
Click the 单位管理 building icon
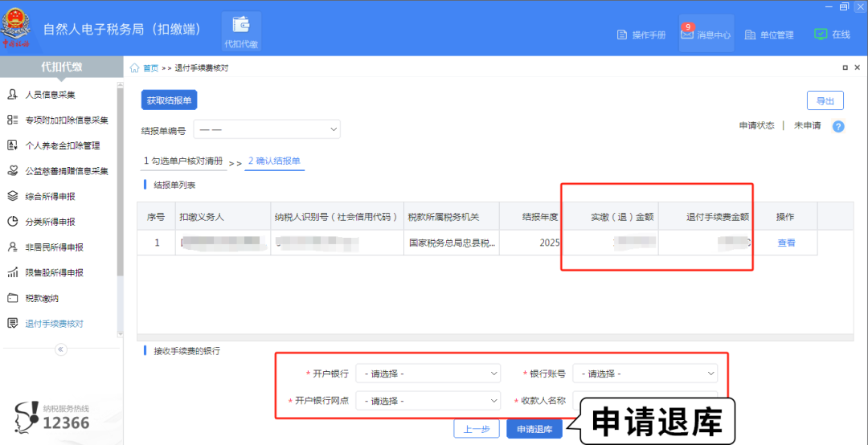[x=750, y=35]
